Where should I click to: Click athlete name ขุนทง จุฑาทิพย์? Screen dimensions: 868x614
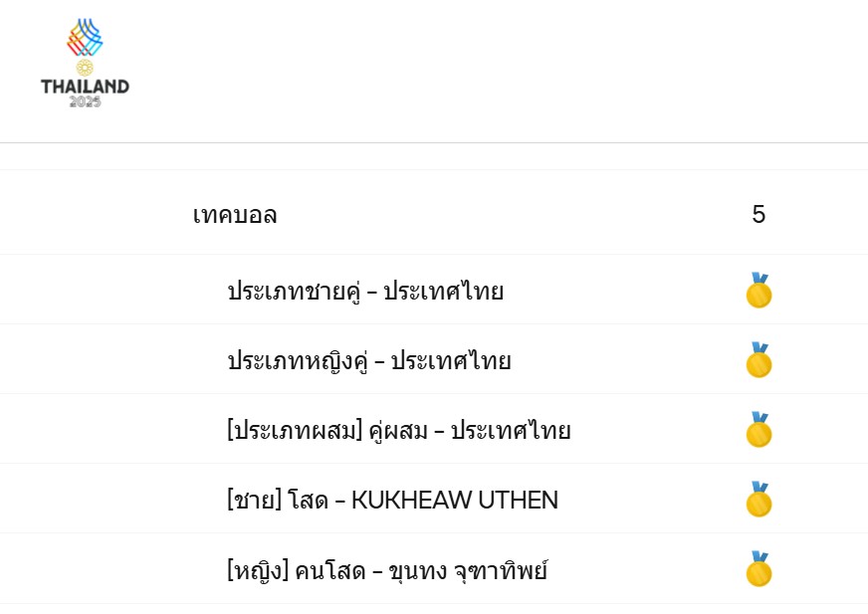pos(468,570)
